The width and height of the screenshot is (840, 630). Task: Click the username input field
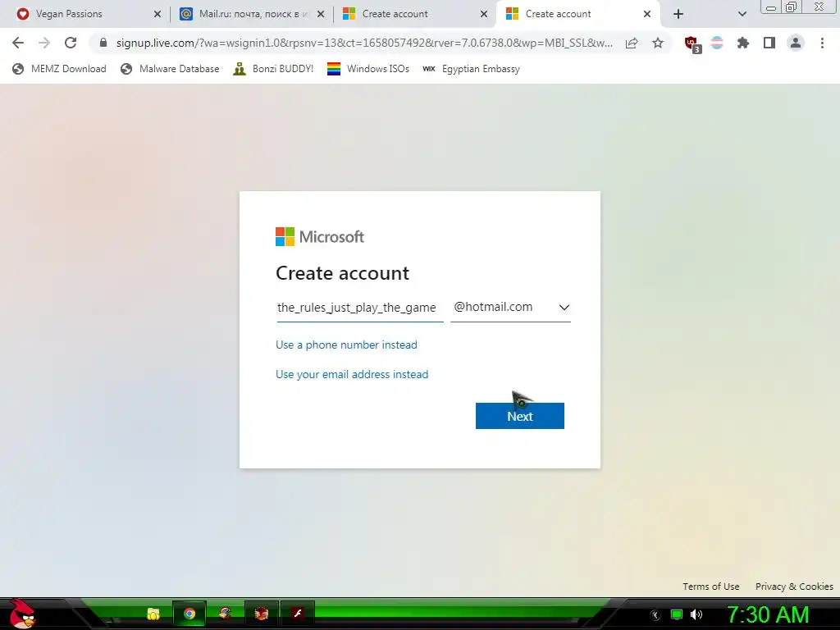[x=359, y=308]
